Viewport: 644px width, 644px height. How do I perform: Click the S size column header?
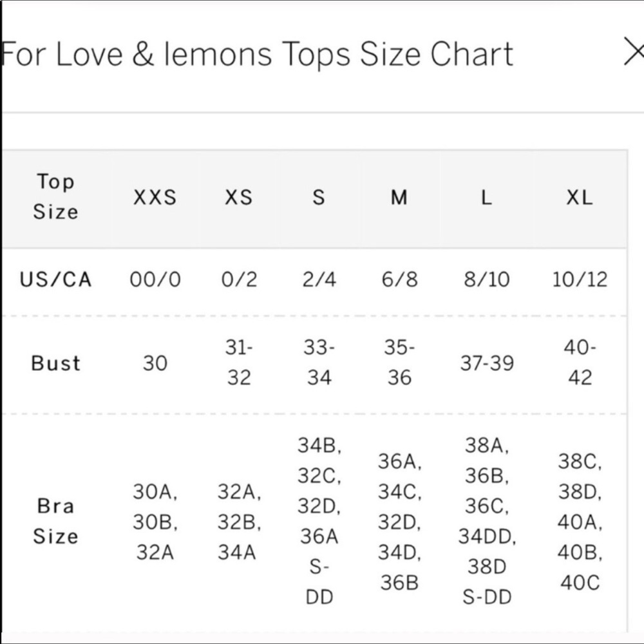(x=319, y=198)
